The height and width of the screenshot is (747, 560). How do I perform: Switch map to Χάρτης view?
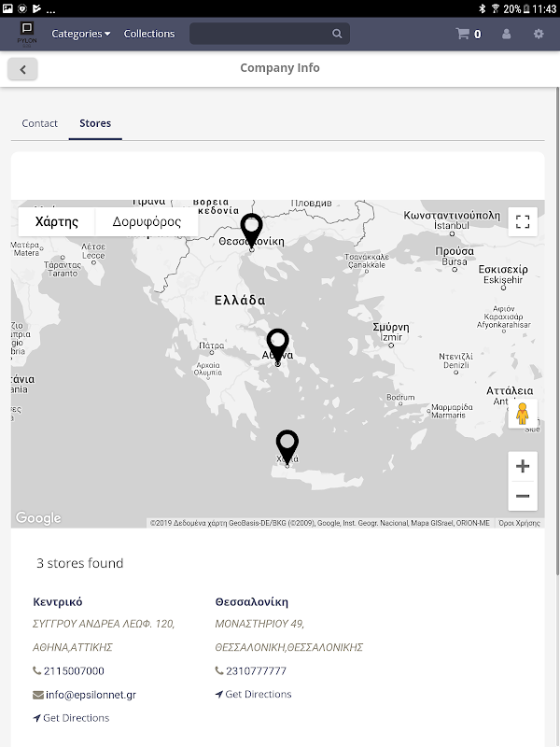click(x=57, y=222)
